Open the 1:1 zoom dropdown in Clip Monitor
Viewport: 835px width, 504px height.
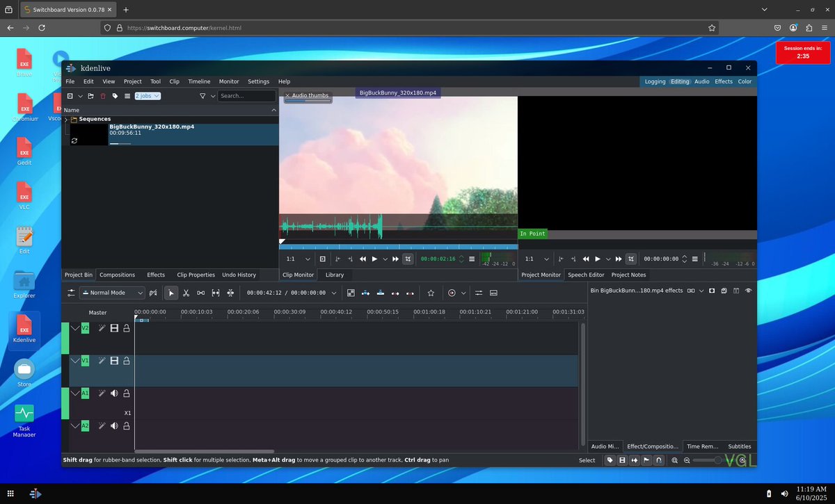point(296,259)
